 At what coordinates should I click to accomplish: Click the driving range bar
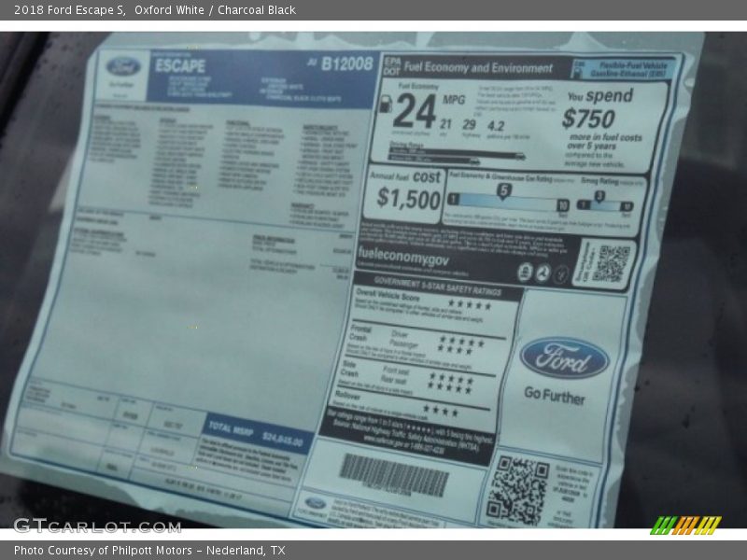pos(458,155)
